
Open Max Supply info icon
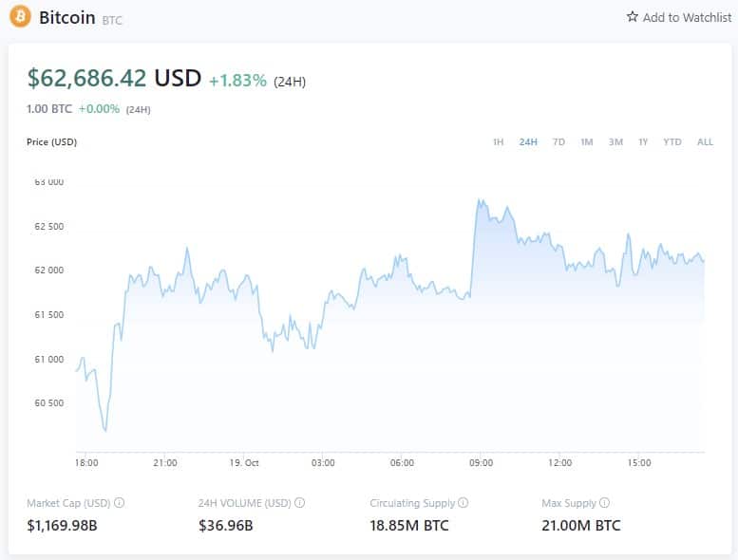click(604, 503)
